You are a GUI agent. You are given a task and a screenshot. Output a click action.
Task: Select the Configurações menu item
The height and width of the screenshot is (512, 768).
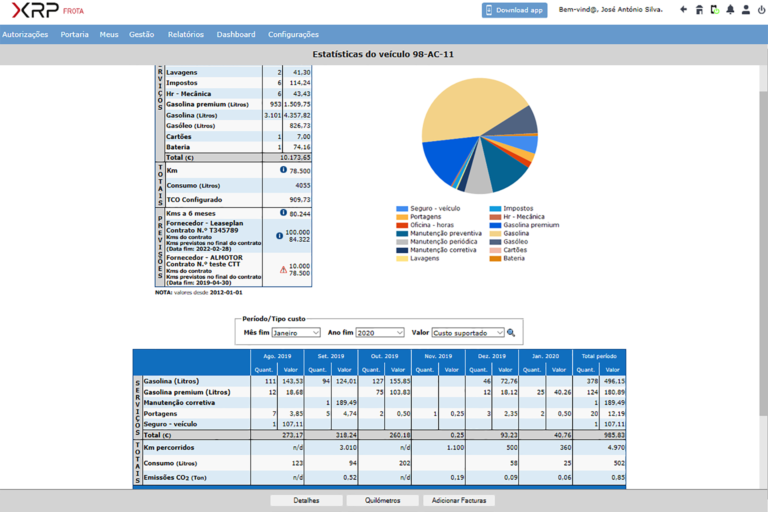pos(293,34)
